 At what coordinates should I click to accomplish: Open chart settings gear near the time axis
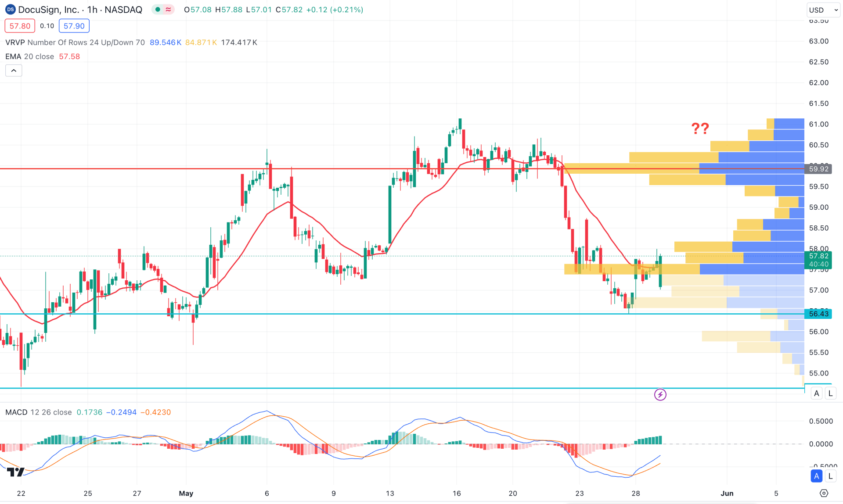coord(824,493)
